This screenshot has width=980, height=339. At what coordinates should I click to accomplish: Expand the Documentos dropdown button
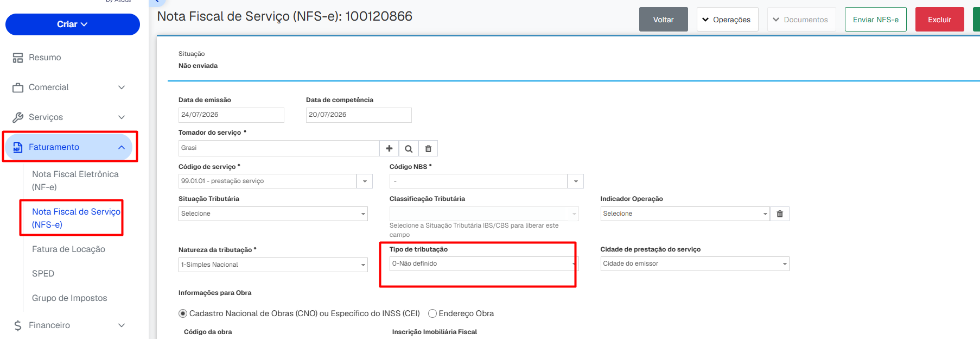coord(801,20)
